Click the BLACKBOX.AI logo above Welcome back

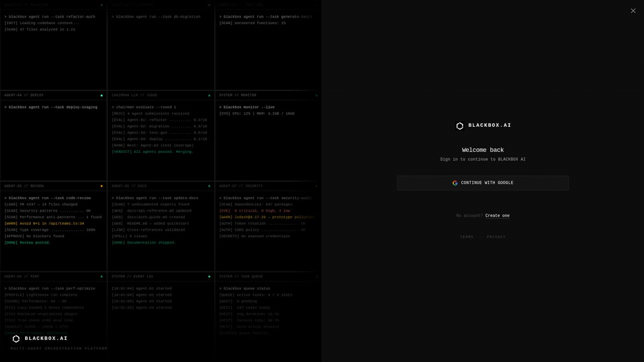click(x=483, y=126)
